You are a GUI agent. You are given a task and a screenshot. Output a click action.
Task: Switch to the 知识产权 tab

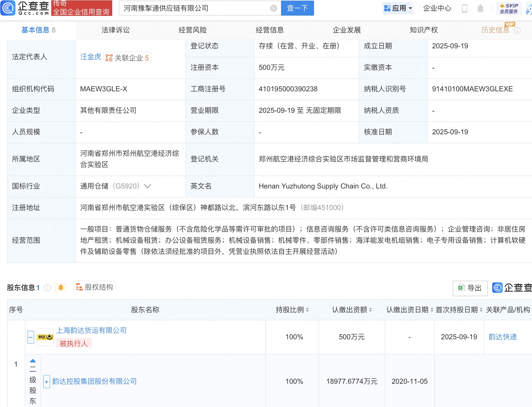[424, 30]
